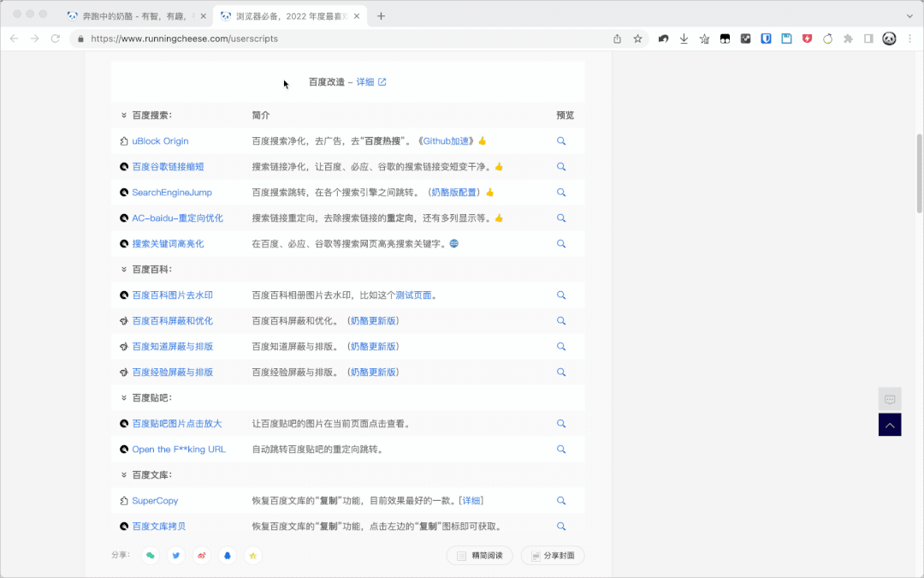Open the 详细 link beside 百度改造

point(371,82)
